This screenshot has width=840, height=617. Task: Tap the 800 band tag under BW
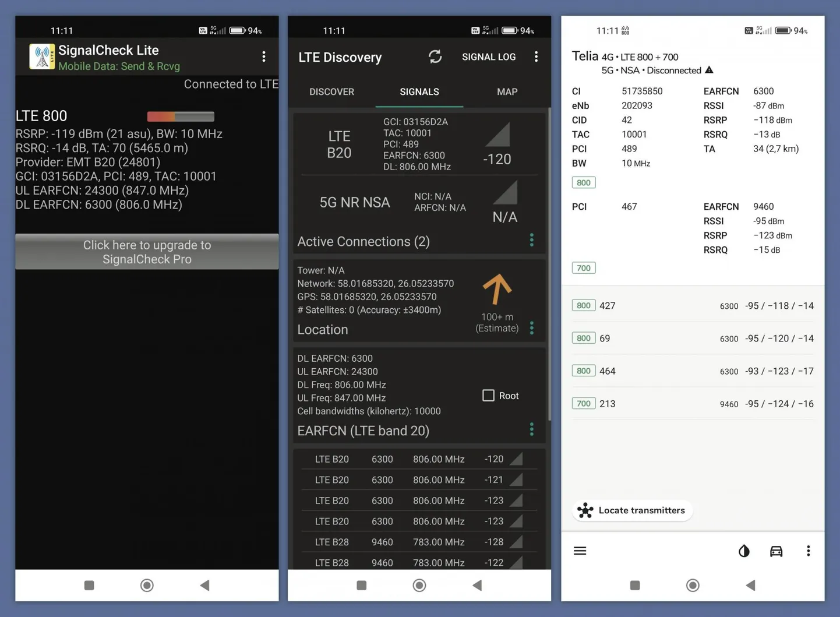(x=583, y=182)
